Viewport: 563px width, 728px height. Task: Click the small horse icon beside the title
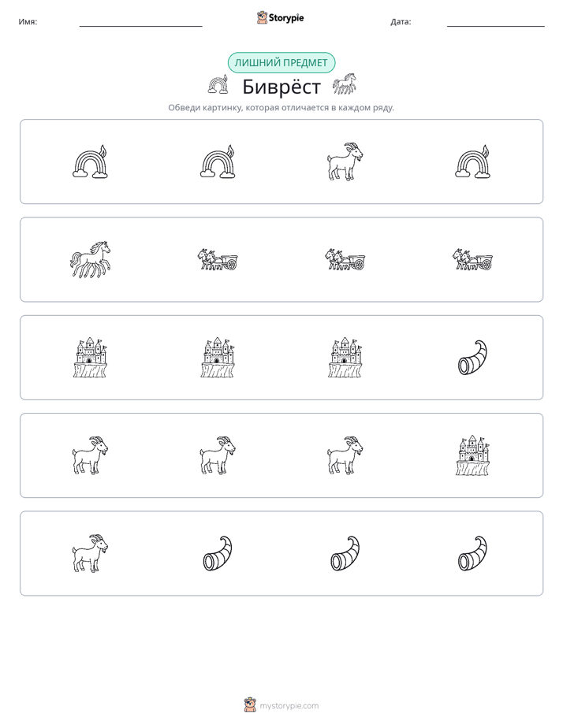(x=345, y=84)
